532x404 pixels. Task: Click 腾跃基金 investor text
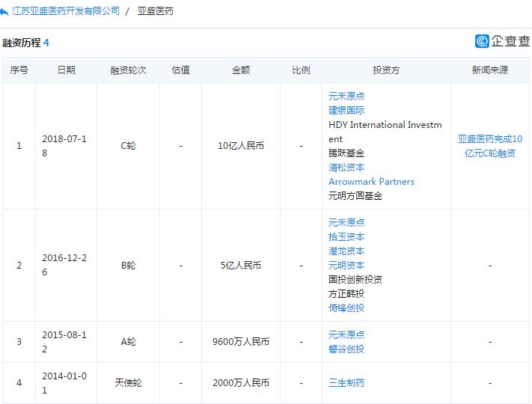point(346,153)
